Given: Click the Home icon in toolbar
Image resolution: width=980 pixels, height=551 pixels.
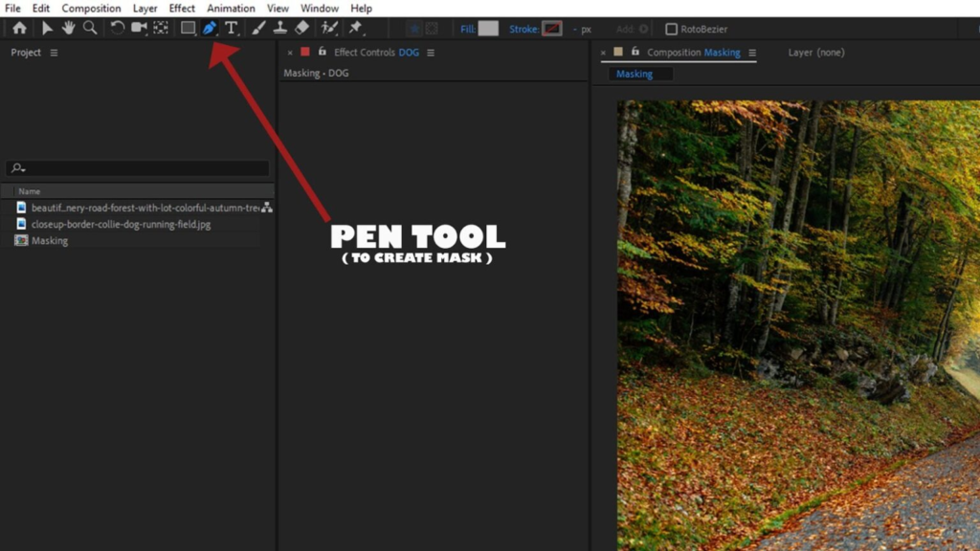Looking at the screenshot, I should pyautogui.click(x=19, y=29).
